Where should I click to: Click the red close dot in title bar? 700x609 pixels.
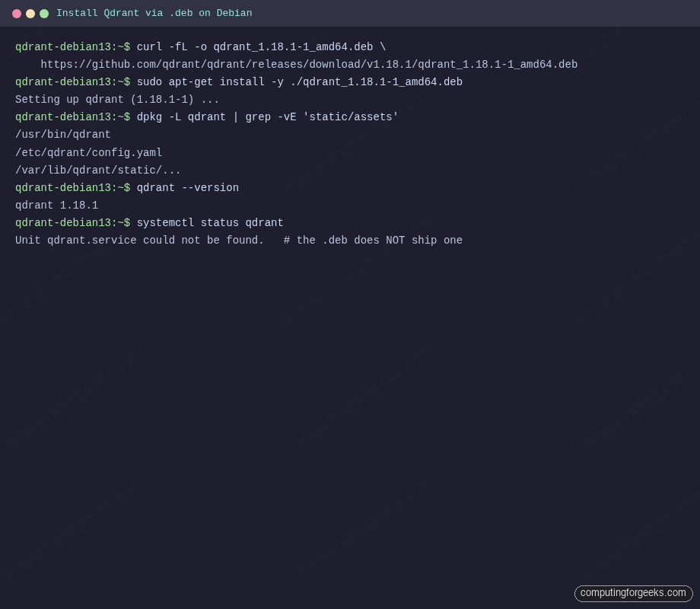coord(17,14)
